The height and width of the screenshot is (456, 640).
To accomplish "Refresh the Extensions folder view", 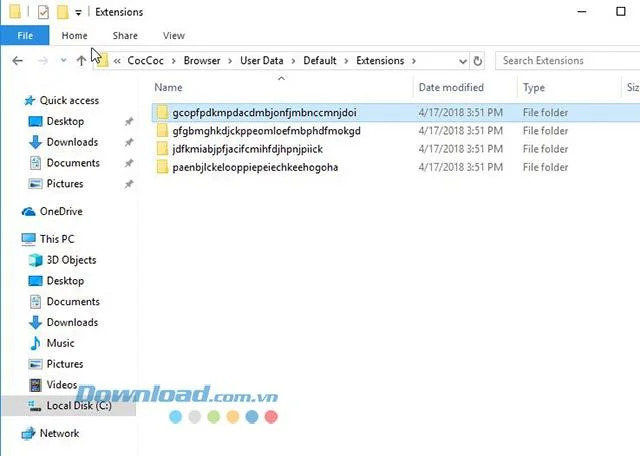I will 477,61.
